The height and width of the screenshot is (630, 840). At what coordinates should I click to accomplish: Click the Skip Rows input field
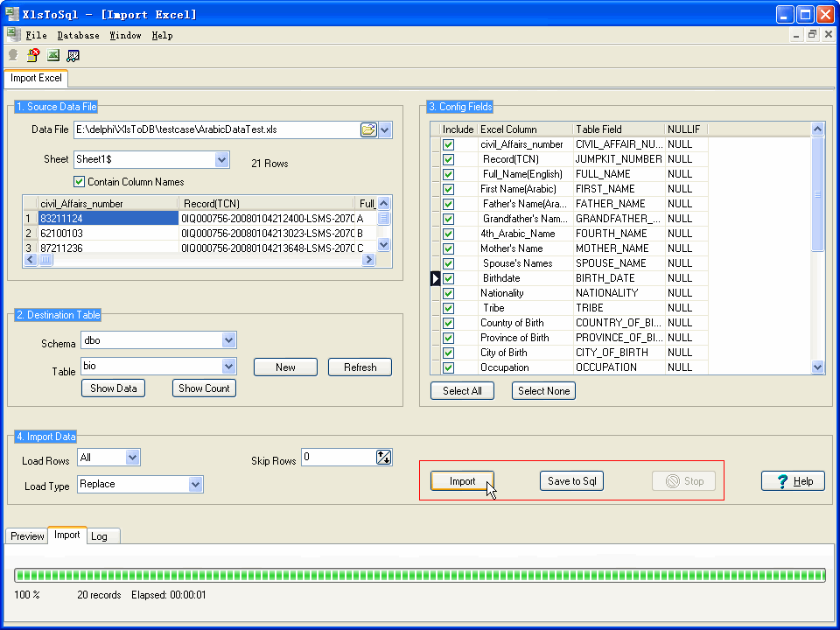pyautogui.click(x=337, y=457)
